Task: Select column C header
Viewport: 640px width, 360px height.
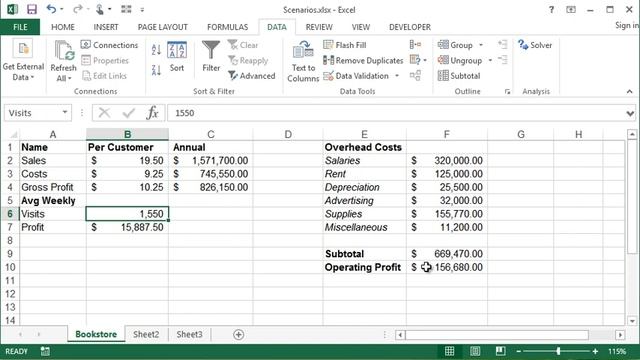Action: (211, 134)
